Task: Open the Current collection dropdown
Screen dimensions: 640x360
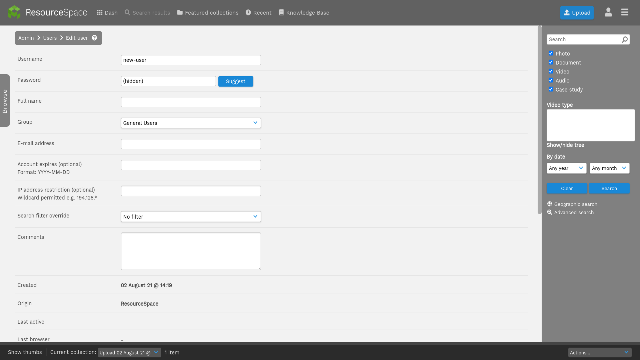Action: (x=129, y=352)
